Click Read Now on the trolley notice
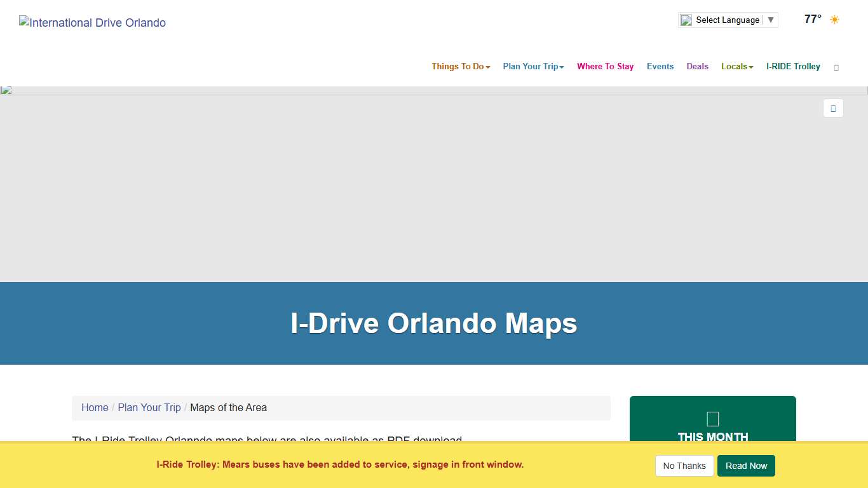The height and width of the screenshot is (488, 868). click(x=746, y=465)
